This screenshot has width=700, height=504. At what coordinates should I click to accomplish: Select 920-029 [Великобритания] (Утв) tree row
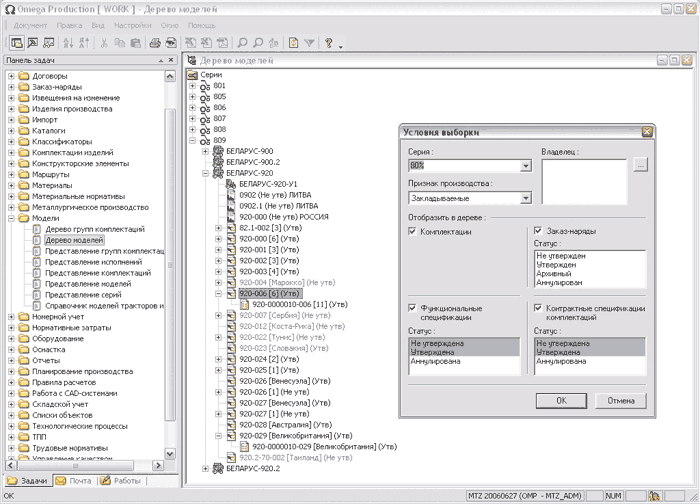(x=296, y=436)
